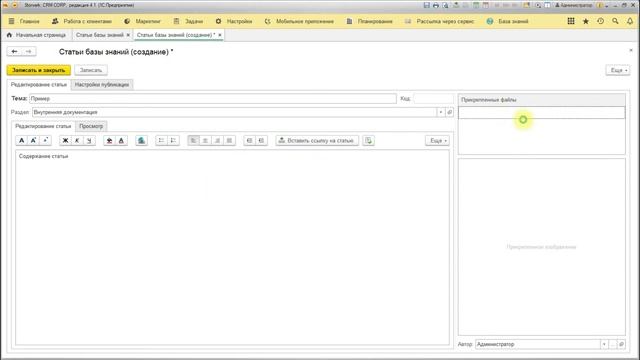Open the functions grid menu icon
Image resolution: width=640 pixels, height=360 pixels.
pos(571,21)
